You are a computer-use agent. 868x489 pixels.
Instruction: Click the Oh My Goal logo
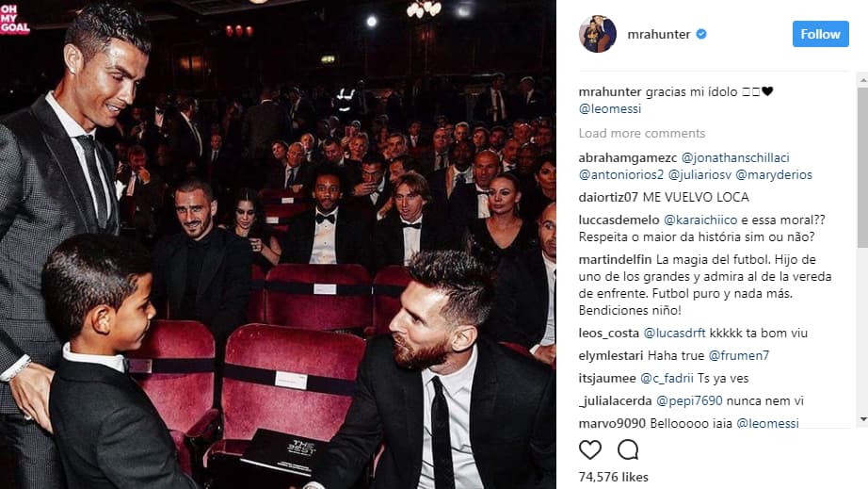coord(15,19)
